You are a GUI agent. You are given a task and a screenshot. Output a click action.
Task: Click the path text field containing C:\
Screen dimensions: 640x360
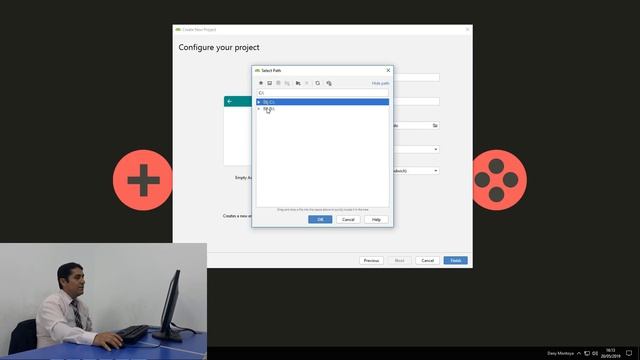tap(322, 93)
